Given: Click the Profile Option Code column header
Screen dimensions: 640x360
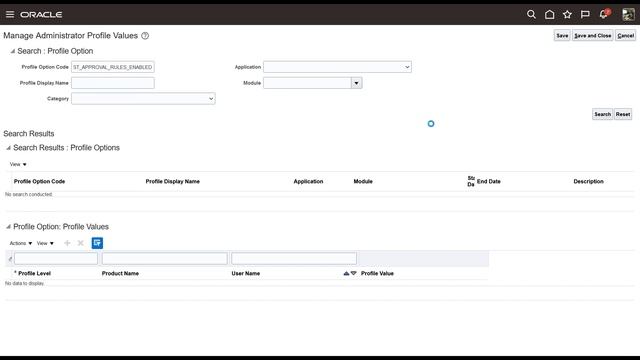Looking at the screenshot, I should coord(39,182).
